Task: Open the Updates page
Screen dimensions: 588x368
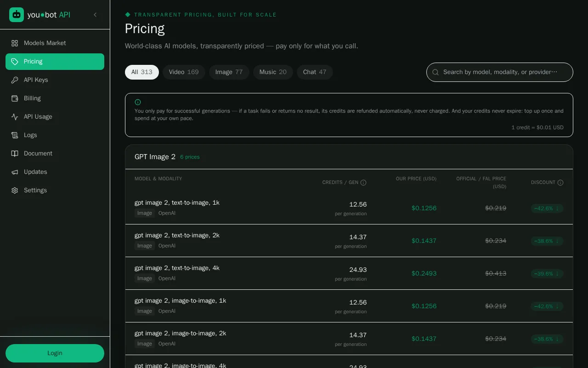Action: (x=55, y=172)
